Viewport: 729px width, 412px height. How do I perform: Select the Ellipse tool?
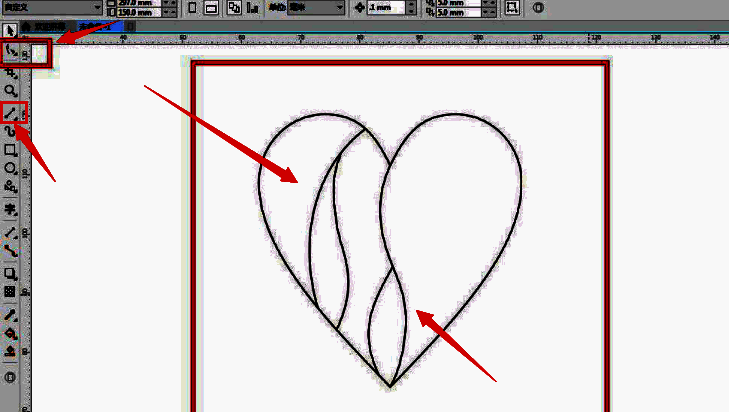(x=11, y=168)
